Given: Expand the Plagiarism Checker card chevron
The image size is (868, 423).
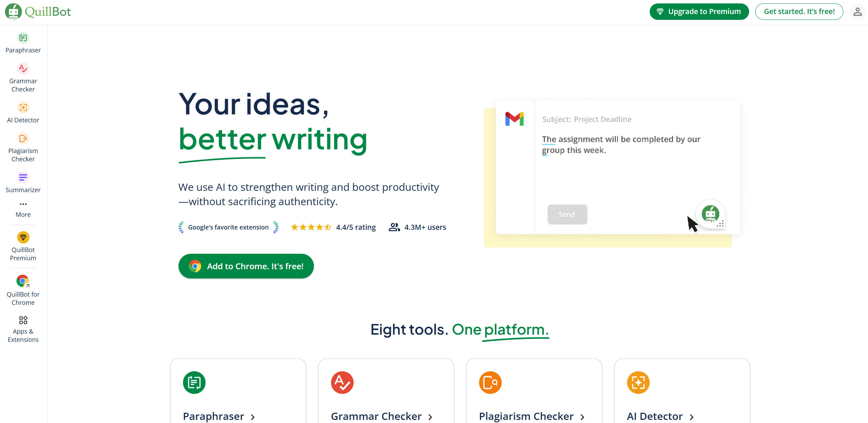Looking at the screenshot, I should (x=583, y=417).
